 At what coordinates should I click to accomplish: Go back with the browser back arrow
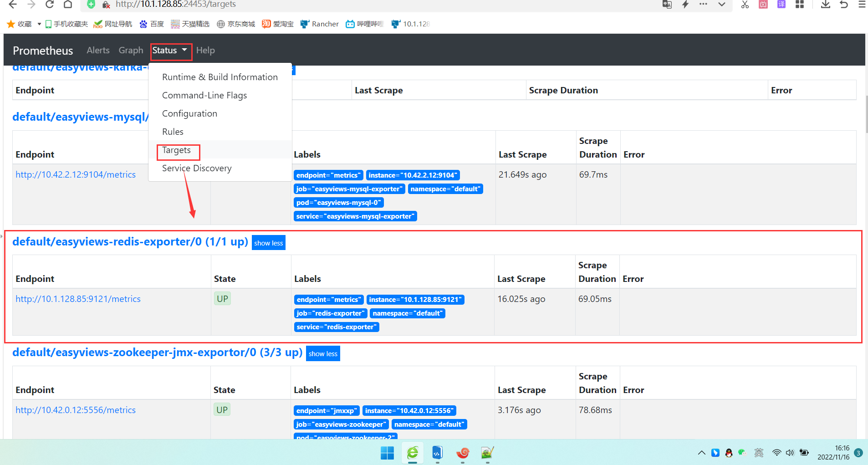click(13, 5)
